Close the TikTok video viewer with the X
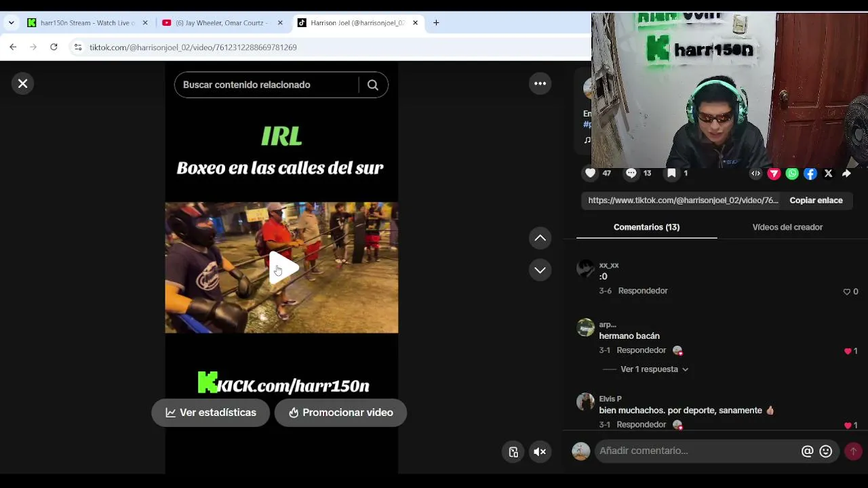The image size is (868, 488). 22,83
